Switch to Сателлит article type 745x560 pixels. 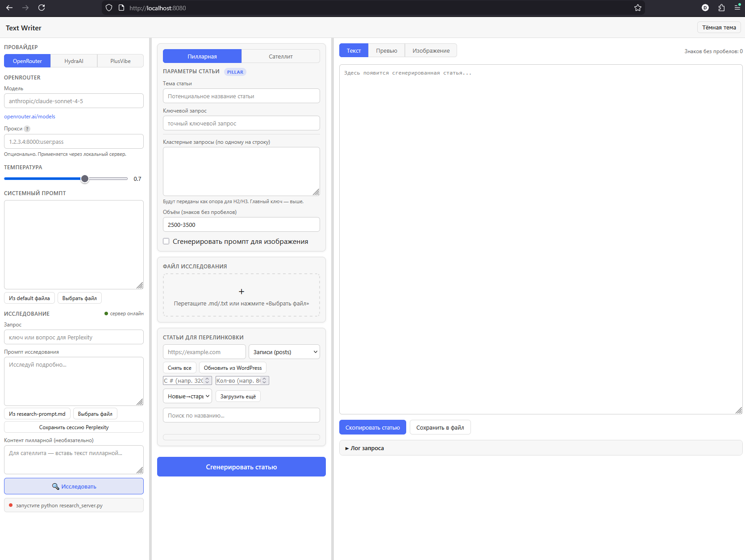click(281, 56)
